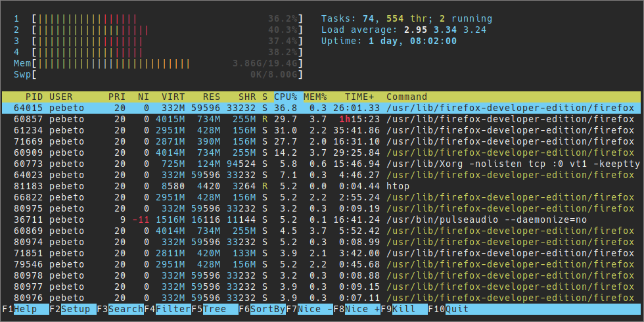Select the Xorg process row

tap(321, 164)
